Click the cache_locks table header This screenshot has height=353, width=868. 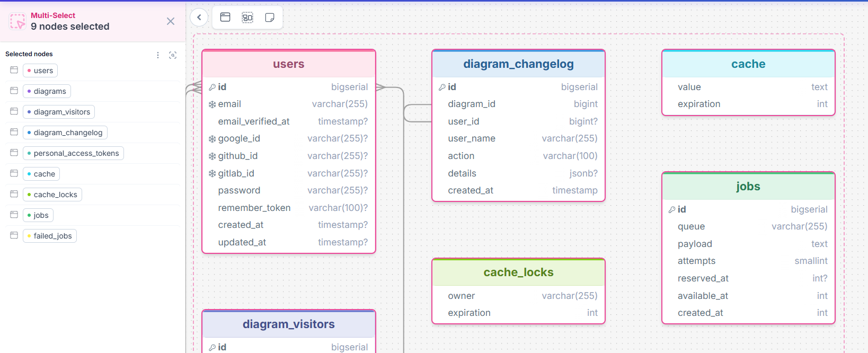[x=518, y=272]
